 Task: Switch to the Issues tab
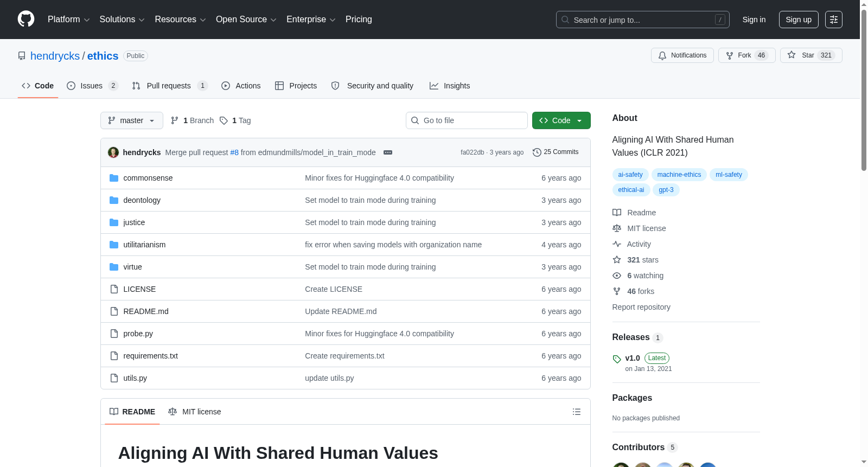tap(92, 86)
